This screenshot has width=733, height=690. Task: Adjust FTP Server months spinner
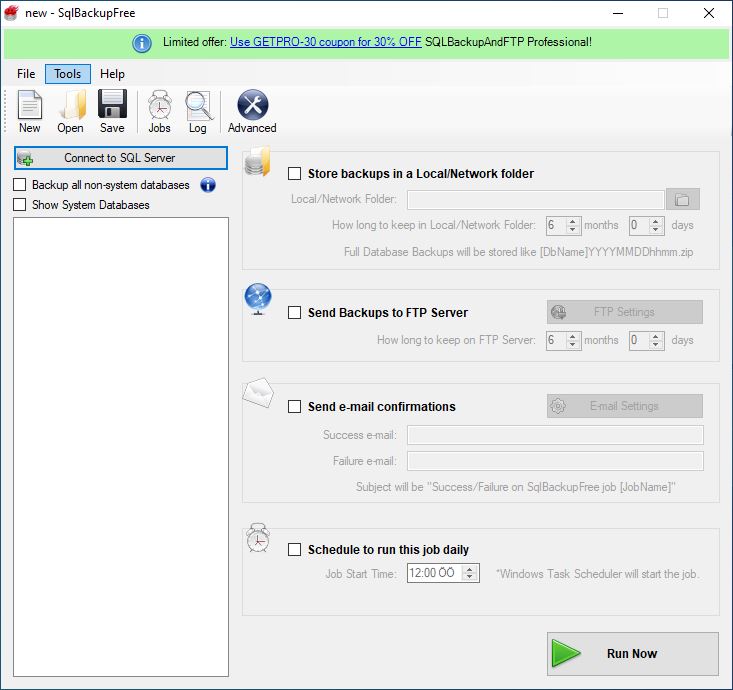click(573, 340)
